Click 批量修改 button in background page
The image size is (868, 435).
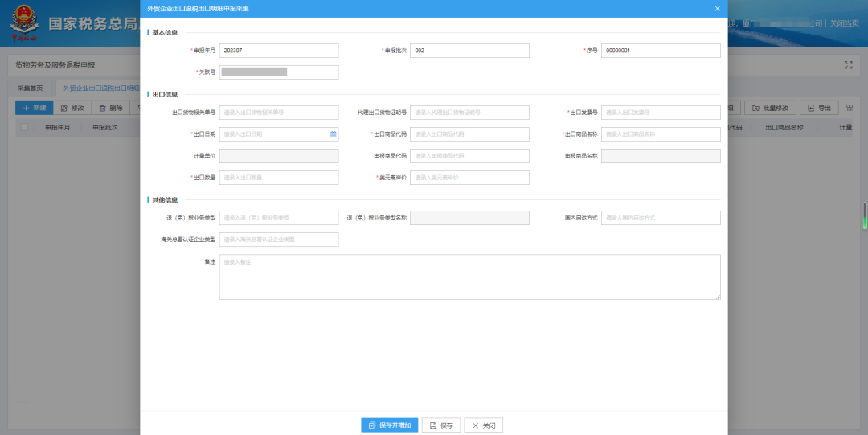[x=770, y=108]
